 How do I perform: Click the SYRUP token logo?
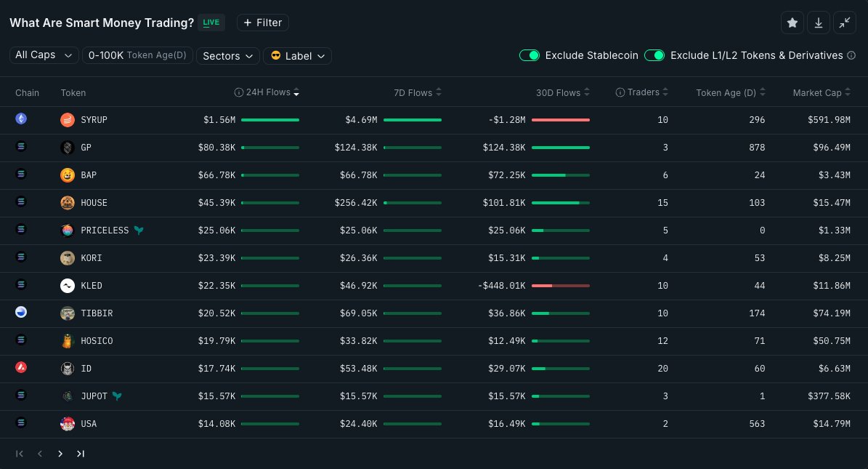point(68,120)
